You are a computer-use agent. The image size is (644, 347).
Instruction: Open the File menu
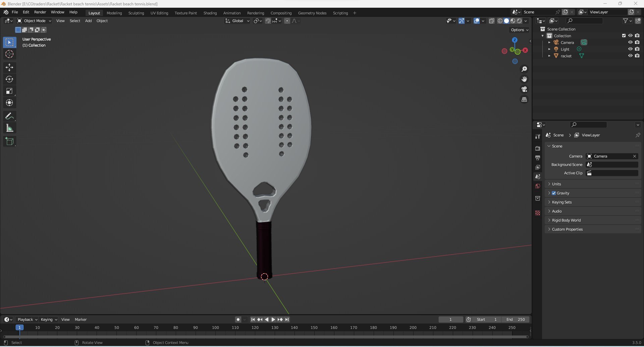coord(15,12)
